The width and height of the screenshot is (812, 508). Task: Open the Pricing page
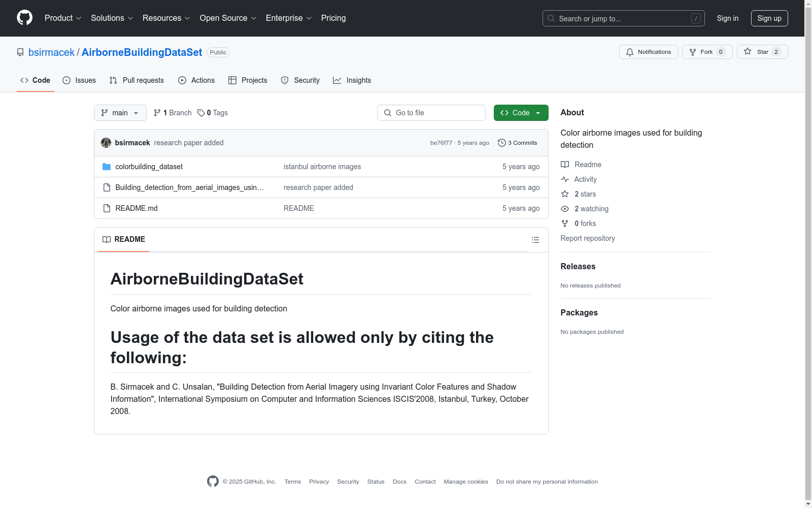(333, 18)
